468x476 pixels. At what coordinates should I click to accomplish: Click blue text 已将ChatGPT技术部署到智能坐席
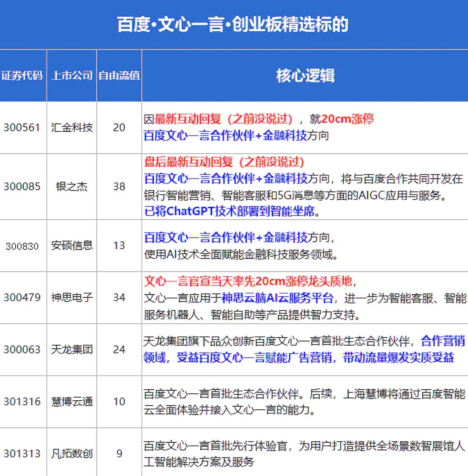229,211
